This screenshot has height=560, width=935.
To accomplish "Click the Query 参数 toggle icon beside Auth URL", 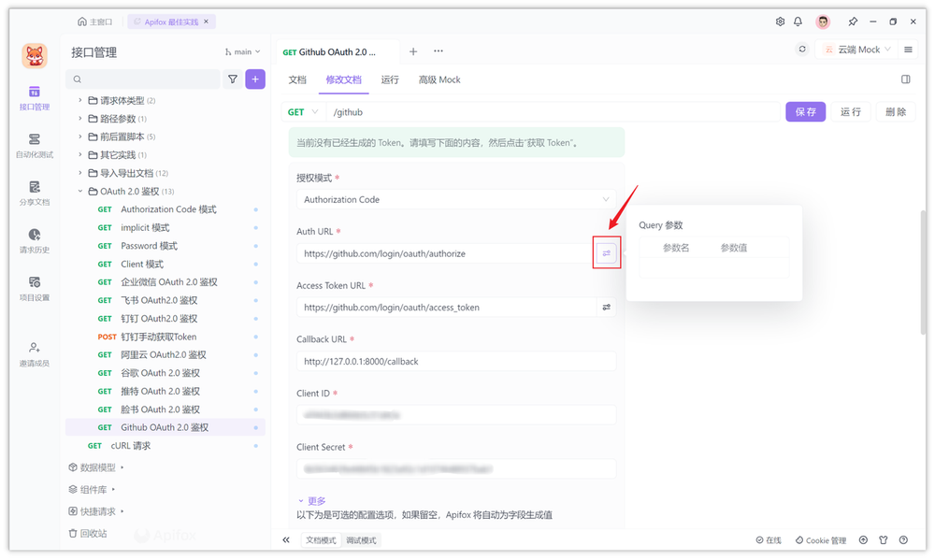I will pos(605,253).
